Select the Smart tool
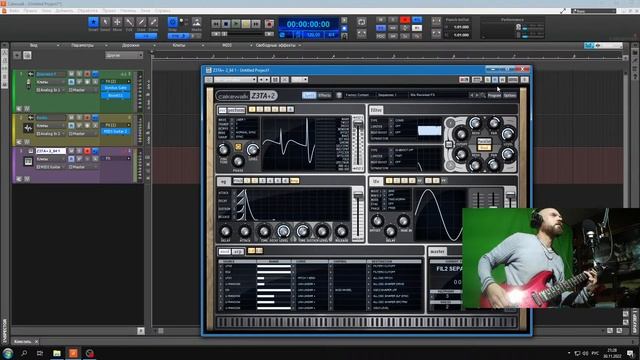The width and height of the screenshot is (640, 360). [x=93, y=22]
